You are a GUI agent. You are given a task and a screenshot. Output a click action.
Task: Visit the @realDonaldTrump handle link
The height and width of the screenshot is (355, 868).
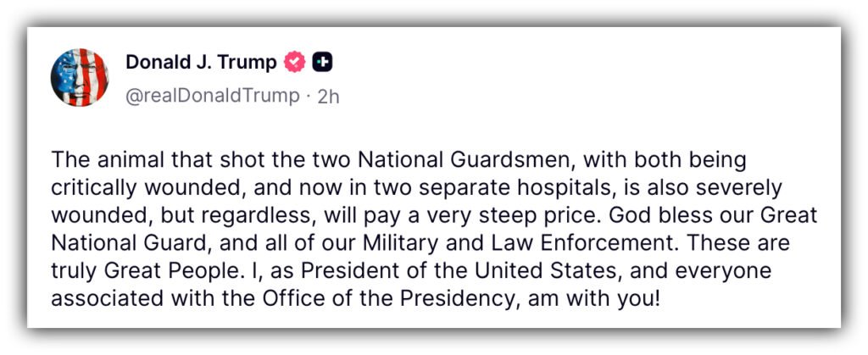212,96
